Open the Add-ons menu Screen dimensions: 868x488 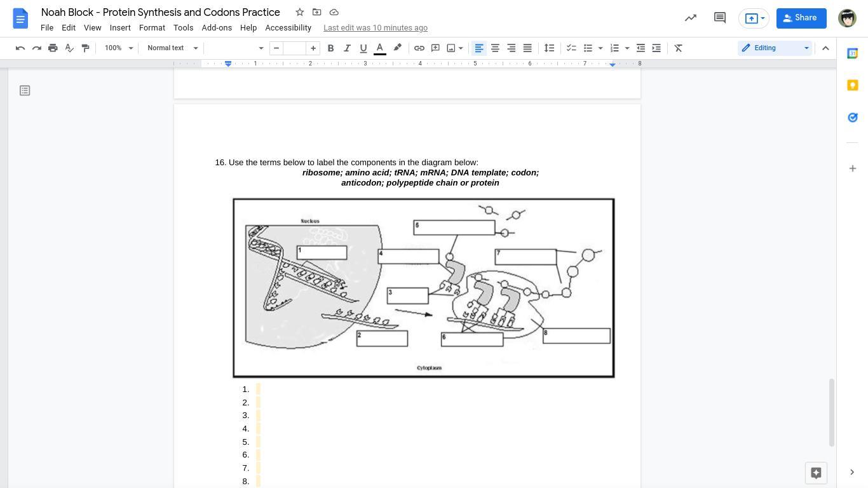click(216, 28)
